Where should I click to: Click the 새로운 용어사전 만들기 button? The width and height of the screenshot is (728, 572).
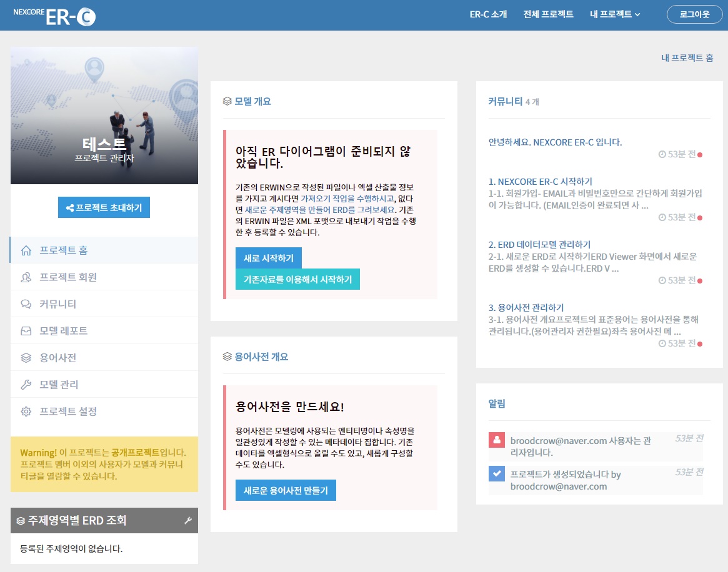click(x=286, y=491)
